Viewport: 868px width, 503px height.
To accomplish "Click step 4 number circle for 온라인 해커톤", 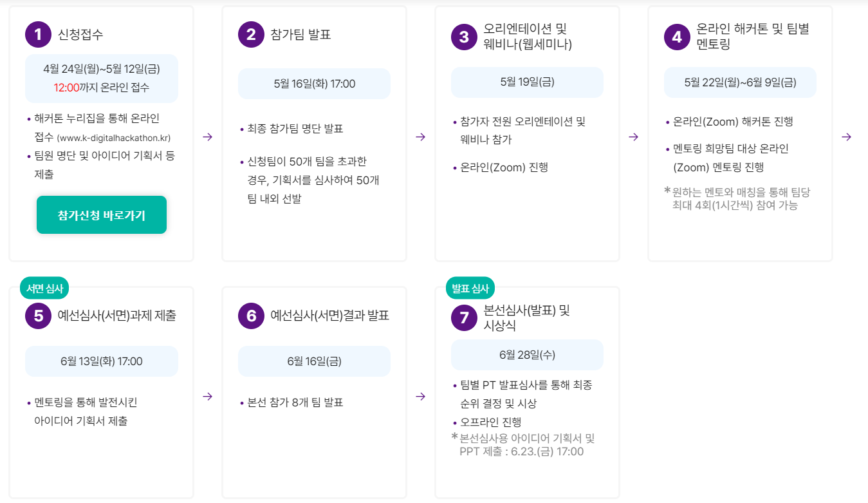I will click(x=677, y=37).
